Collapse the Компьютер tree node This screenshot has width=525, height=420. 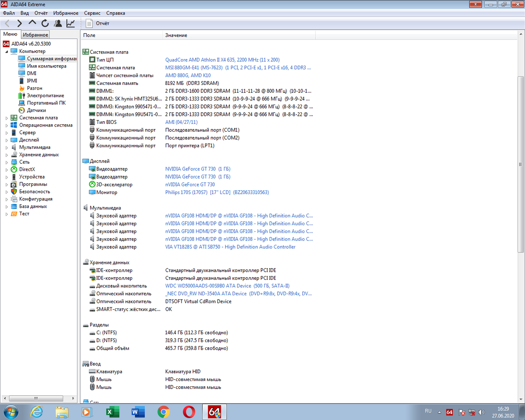(x=7, y=51)
